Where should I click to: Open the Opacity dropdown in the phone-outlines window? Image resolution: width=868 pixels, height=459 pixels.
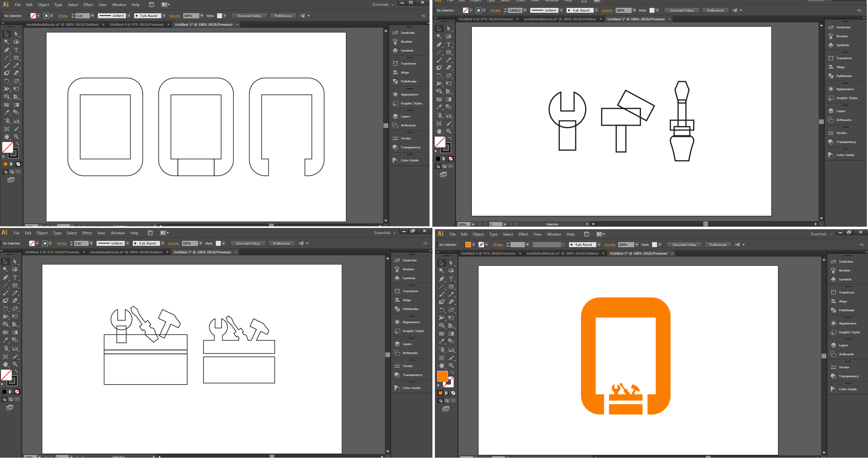(202, 16)
